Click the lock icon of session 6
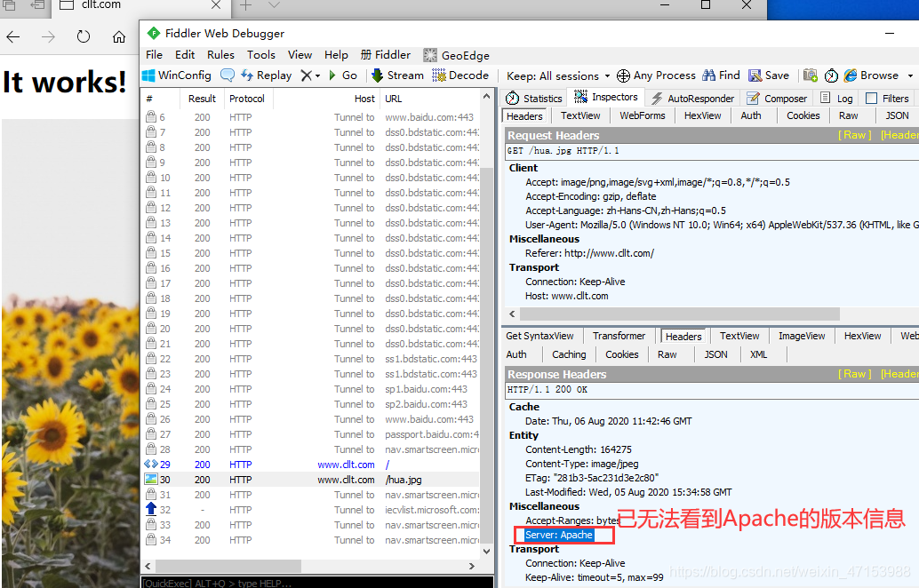 click(150, 116)
